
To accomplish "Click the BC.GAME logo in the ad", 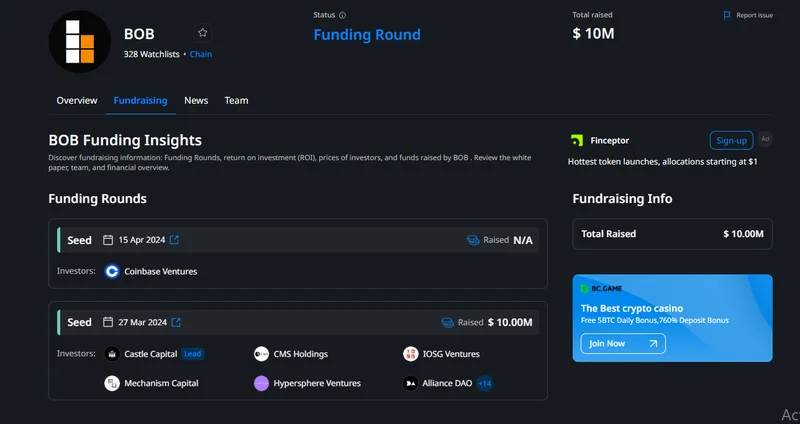I will [601, 289].
